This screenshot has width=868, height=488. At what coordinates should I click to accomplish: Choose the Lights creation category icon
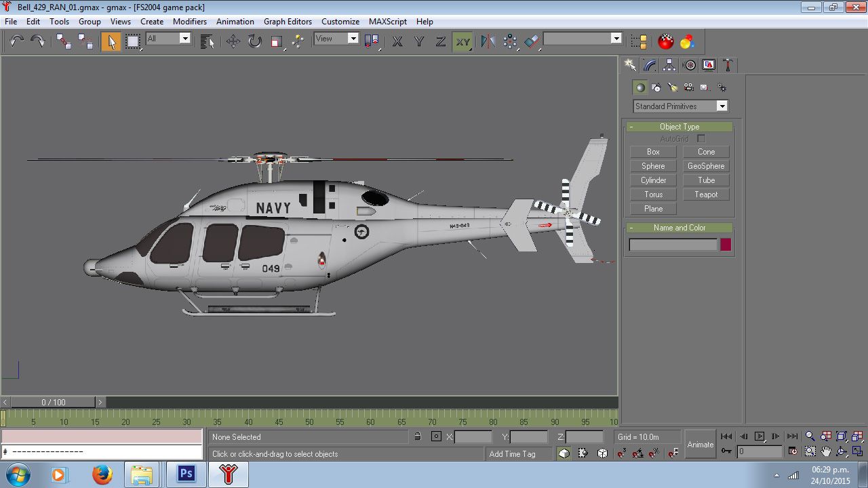click(x=672, y=87)
